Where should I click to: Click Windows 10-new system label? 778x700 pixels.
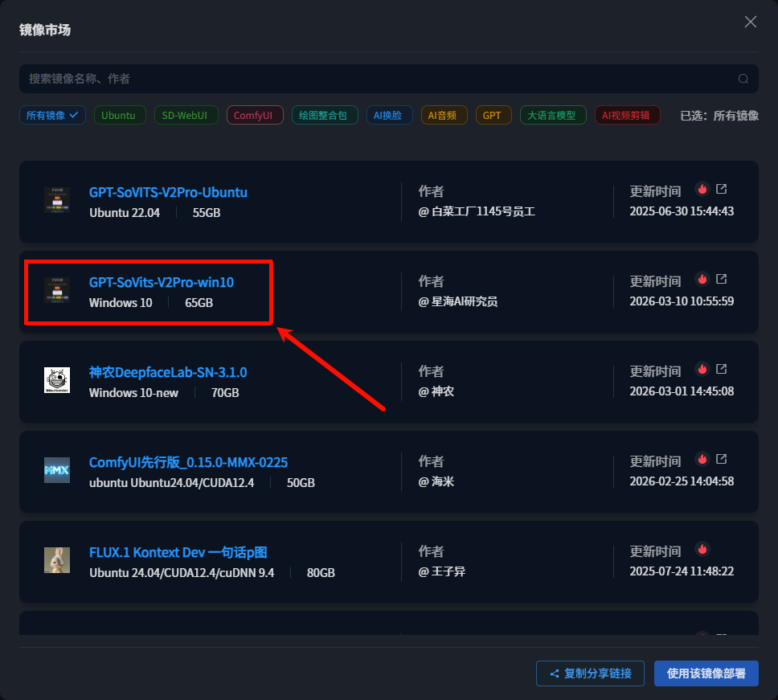pyautogui.click(x=133, y=393)
